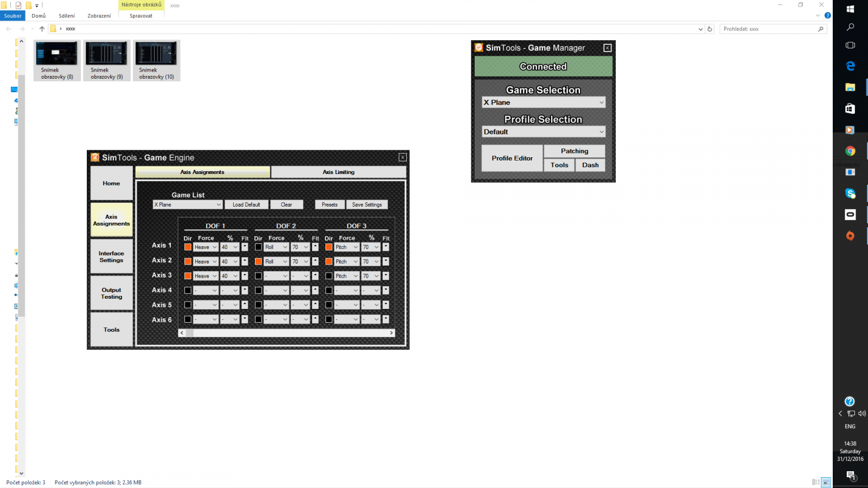Toggle Axis 1 DOF 1 direction box
Image resolution: width=868 pixels, height=488 pixels.
click(x=188, y=247)
